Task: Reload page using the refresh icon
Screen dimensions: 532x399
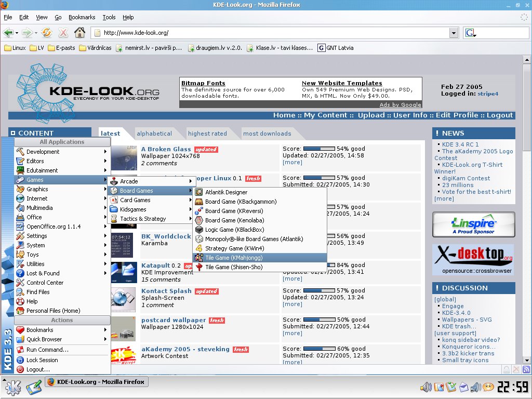Action: click(x=46, y=33)
